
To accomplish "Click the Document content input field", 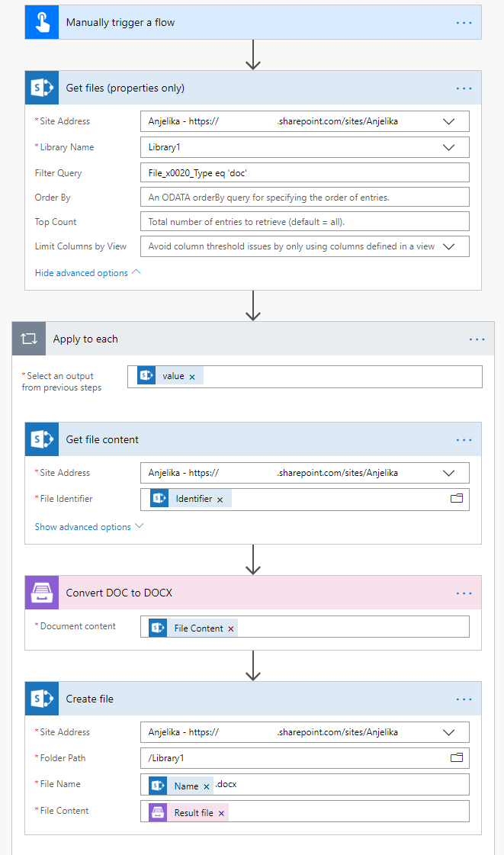I will pos(304,626).
